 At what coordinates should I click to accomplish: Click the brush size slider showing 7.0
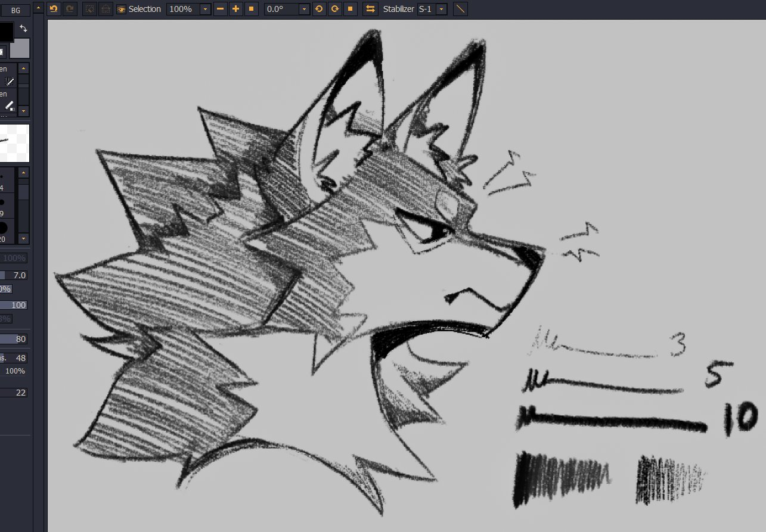(x=14, y=275)
